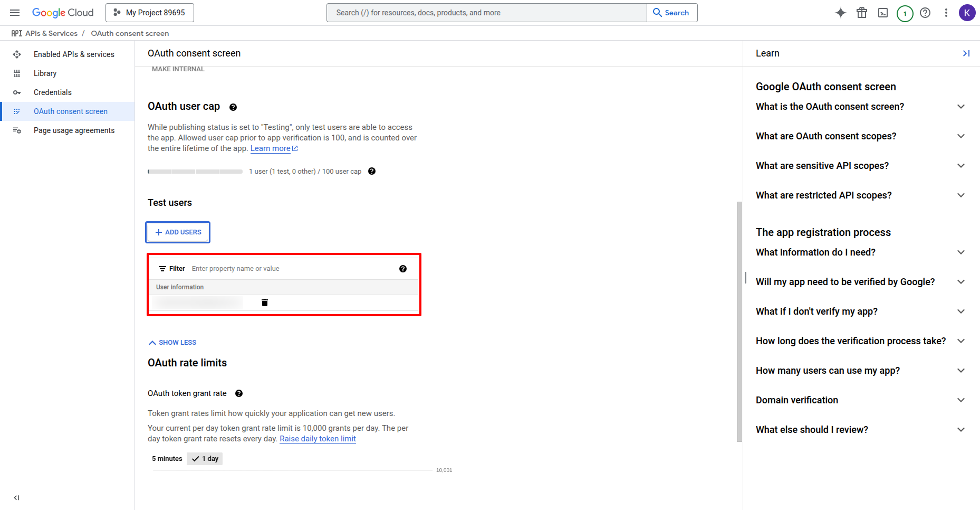Screen dimensions: 980x510
Task: Click the Learn panel resize handle
Action: click(745, 278)
